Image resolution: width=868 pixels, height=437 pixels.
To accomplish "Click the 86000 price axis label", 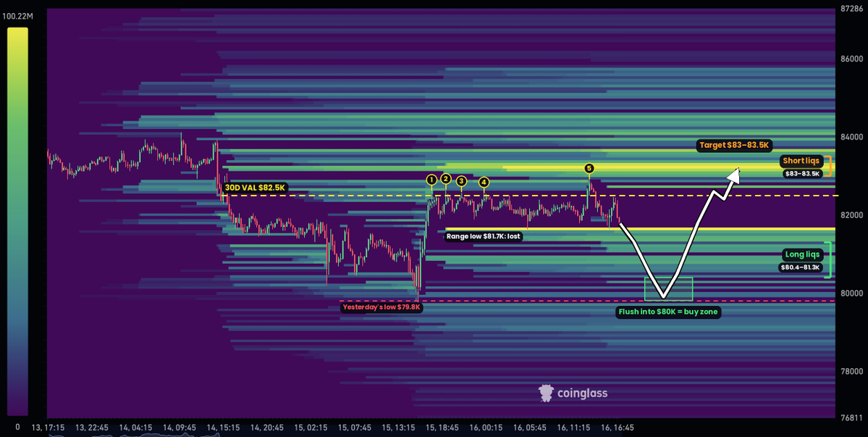I will [853, 59].
